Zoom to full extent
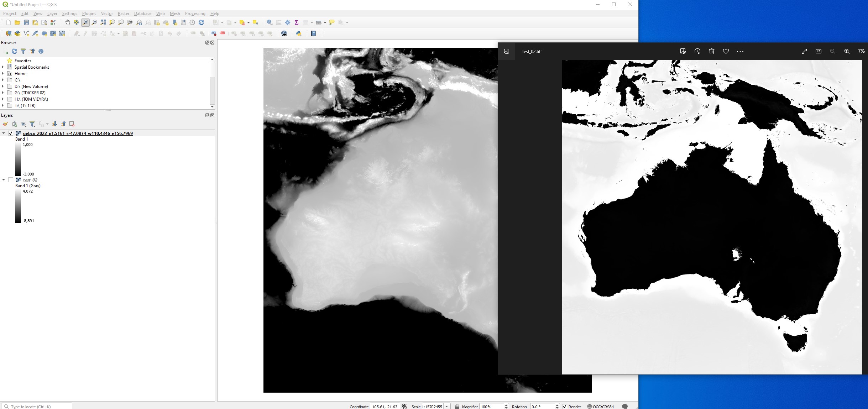The width and height of the screenshot is (868, 409). (x=103, y=22)
